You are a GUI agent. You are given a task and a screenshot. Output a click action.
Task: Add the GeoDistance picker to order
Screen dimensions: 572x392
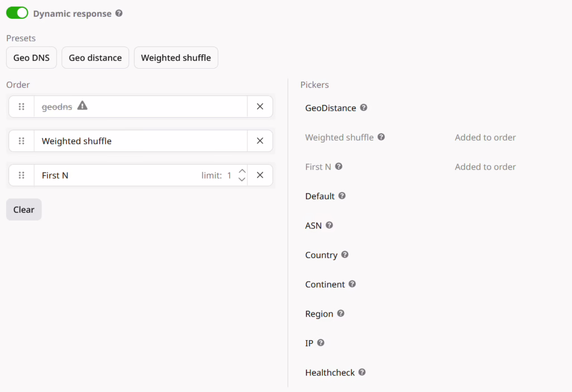click(330, 108)
